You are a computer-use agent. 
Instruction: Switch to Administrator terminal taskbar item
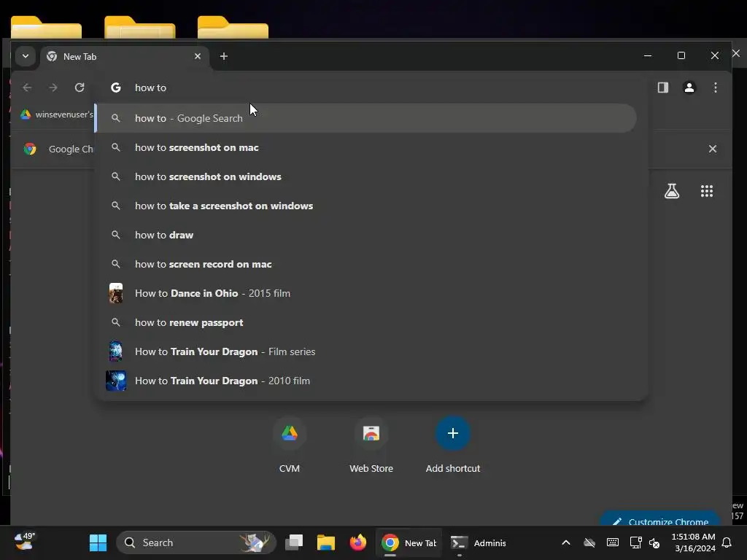click(x=479, y=542)
